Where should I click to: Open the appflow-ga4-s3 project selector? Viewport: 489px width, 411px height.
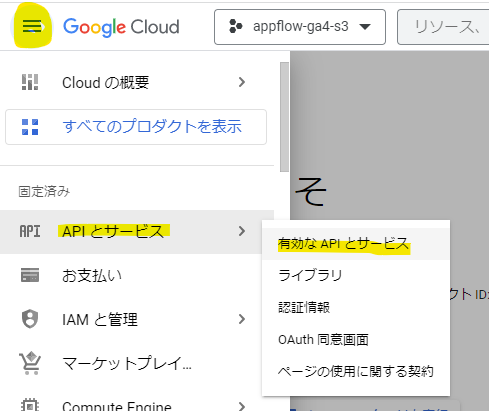tap(300, 27)
